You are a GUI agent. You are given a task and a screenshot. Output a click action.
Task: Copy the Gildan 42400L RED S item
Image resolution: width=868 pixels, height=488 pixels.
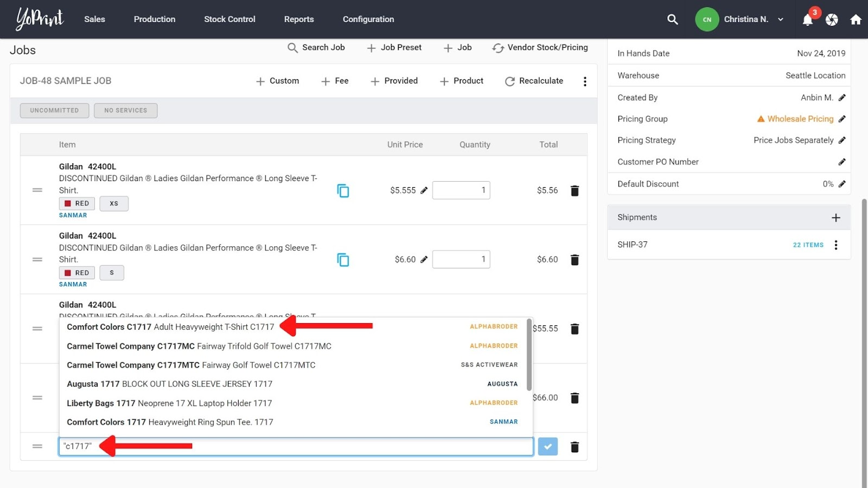[343, 260]
